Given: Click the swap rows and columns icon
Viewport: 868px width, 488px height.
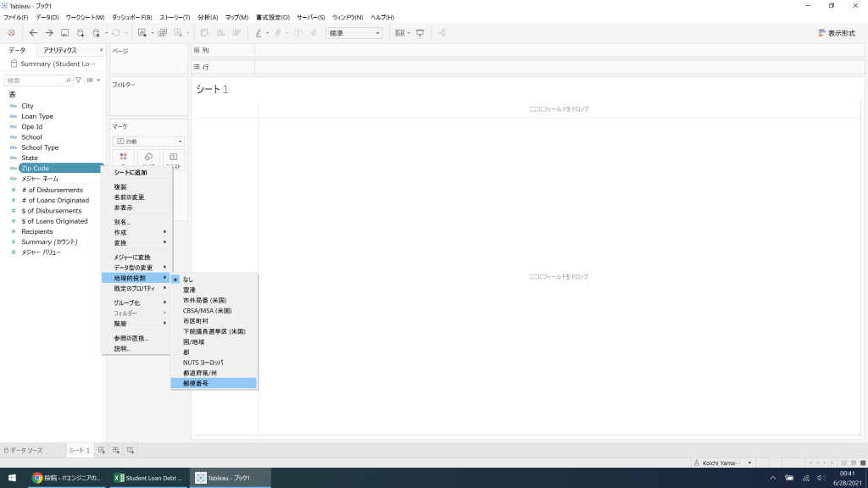Looking at the screenshot, I should pyautogui.click(x=204, y=33).
